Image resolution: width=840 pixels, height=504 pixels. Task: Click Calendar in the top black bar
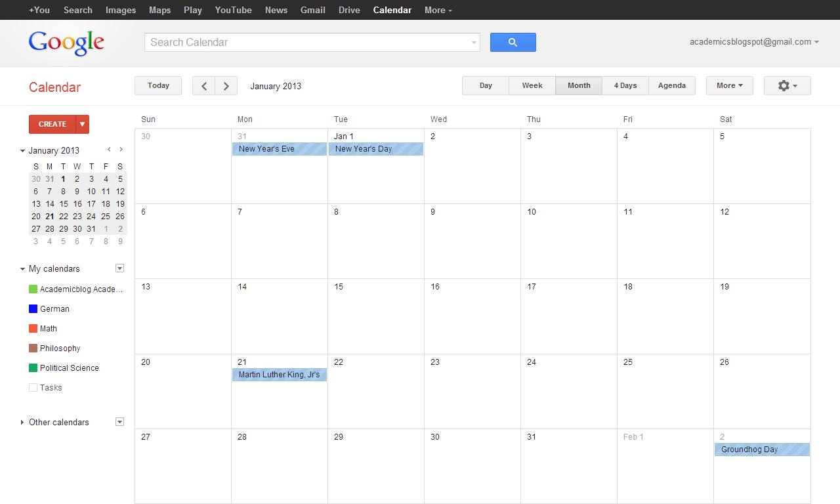click(x=392, y=10)
